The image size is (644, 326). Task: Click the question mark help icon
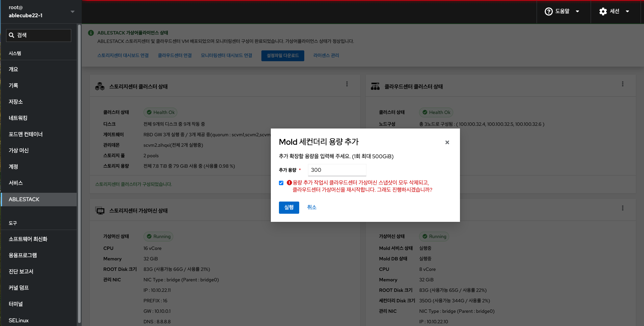549,11
